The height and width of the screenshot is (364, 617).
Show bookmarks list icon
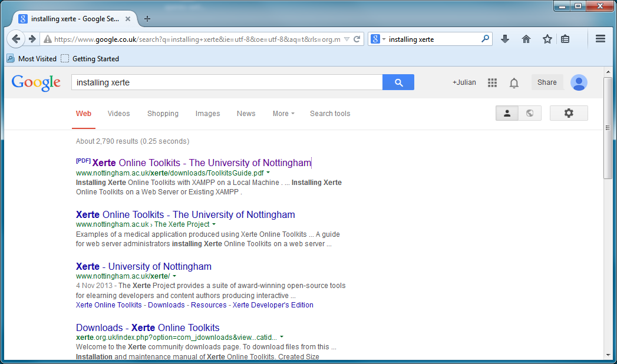pyautogui.click(x=565, y=39)
